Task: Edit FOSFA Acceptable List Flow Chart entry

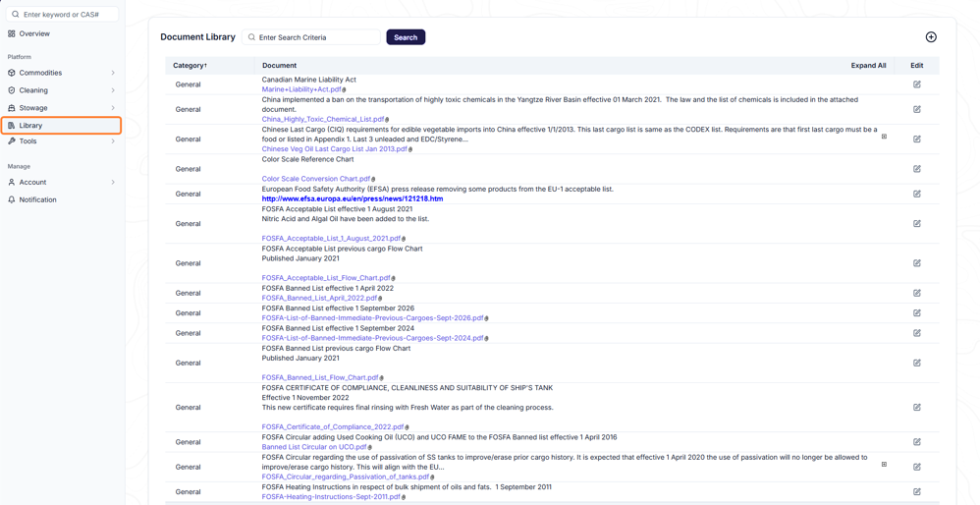Action: (x=917, y=263)
